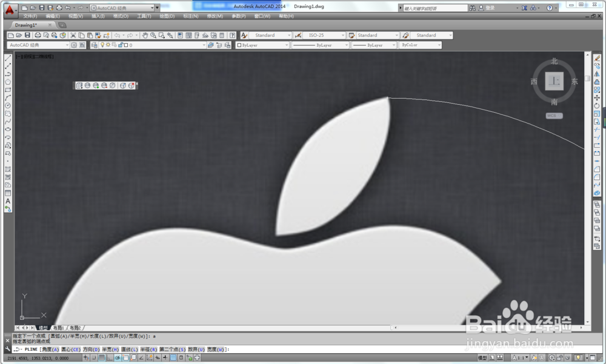Click the command line wrench customize icon

click(7, 348)
